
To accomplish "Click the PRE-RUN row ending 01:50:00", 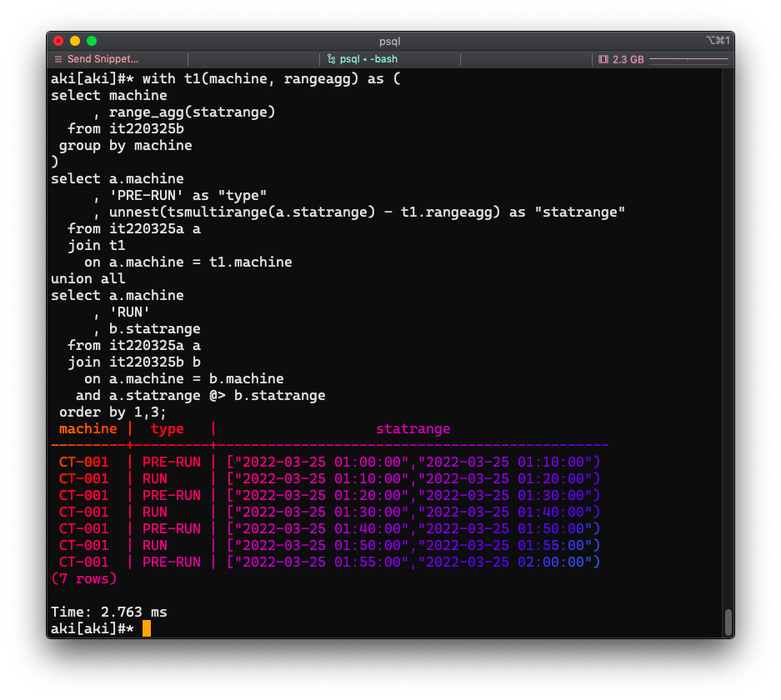I will coord(329,528).
